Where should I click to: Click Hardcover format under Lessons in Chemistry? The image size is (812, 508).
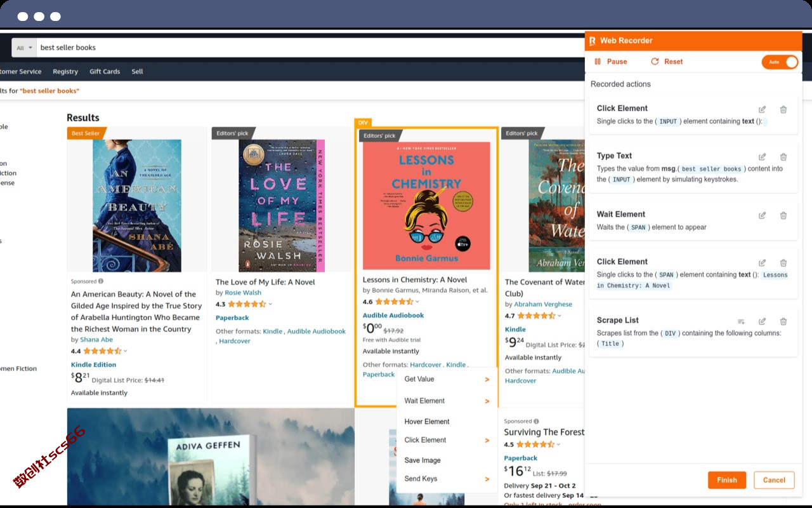[426, 364]
